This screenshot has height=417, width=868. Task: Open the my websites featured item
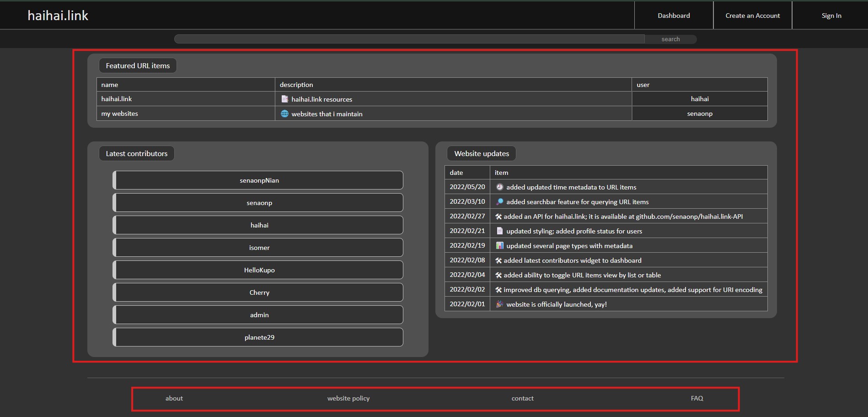[120, 114]
